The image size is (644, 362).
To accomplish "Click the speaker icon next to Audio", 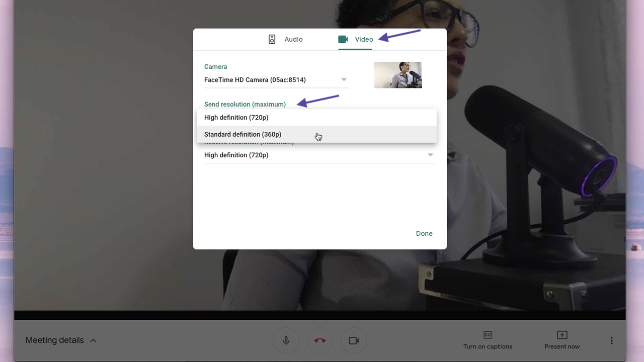I will [x=272, y=39].
